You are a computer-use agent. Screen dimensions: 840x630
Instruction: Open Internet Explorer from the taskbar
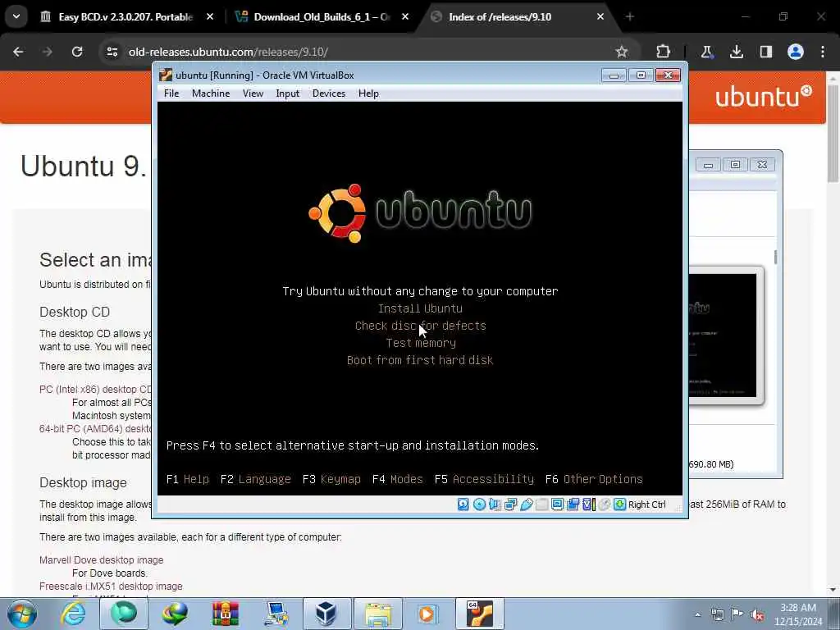pos(73,614)
